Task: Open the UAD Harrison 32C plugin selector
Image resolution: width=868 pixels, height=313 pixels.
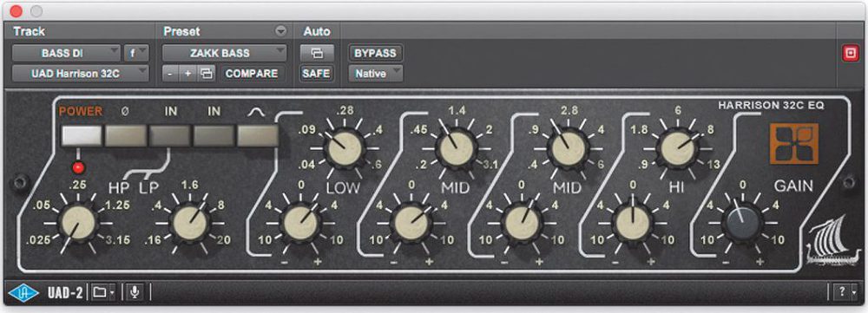Action: (81, 73)
